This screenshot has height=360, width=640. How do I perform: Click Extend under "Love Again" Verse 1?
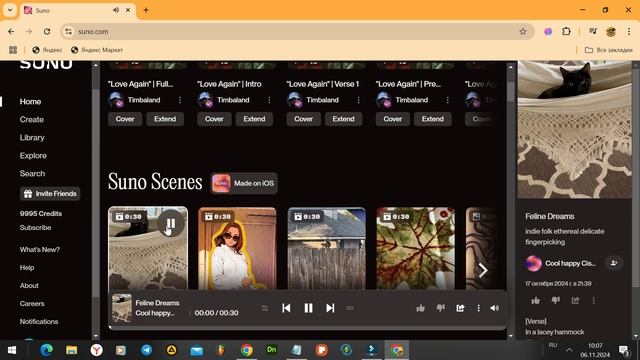coord(343,119)
